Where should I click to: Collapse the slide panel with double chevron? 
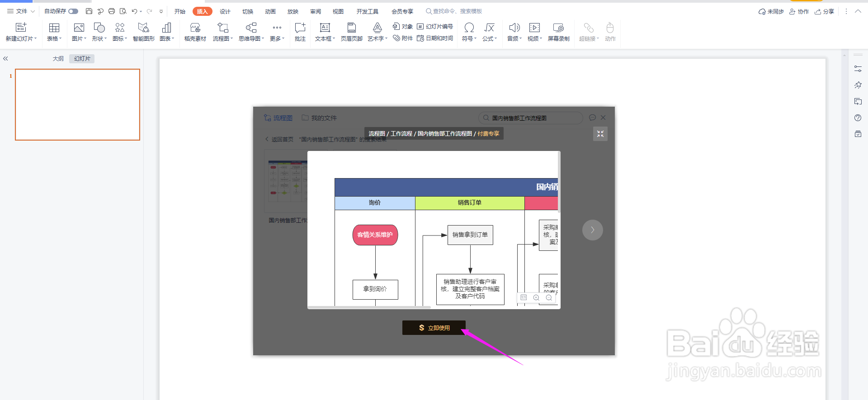[6, 59]
